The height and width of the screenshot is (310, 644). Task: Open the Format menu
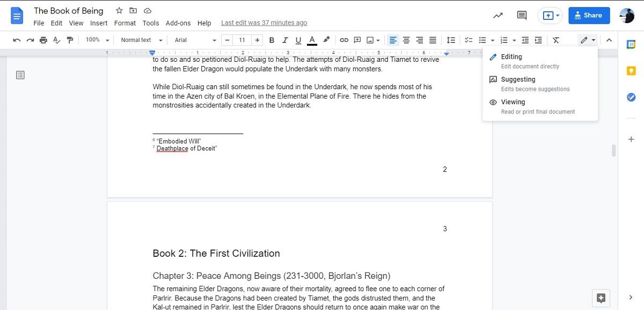(x=125, y=23)
